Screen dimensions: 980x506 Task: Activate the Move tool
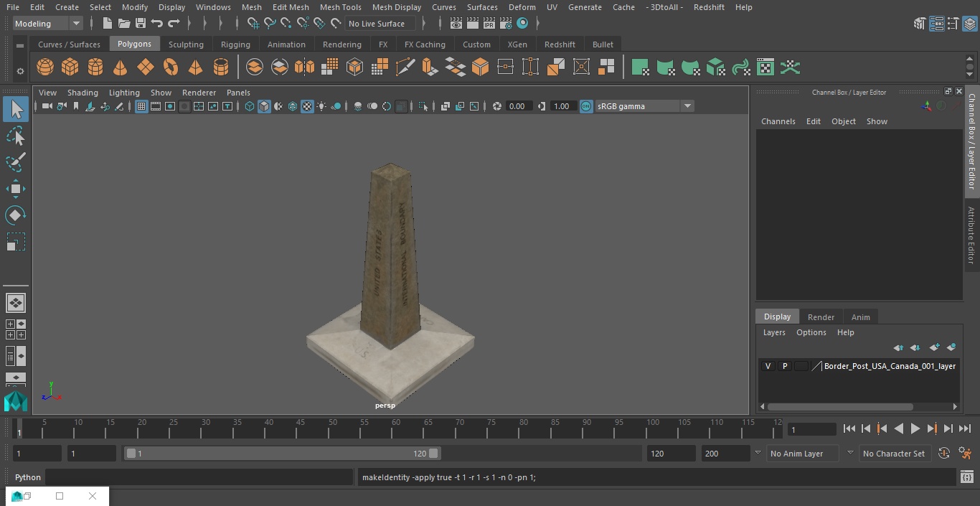tap(16, 189)
